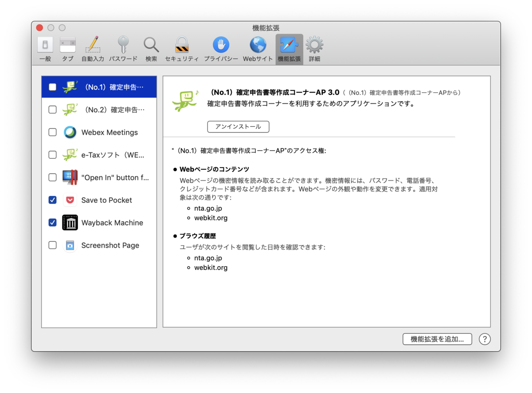
Task: Switch to the 詳細 tab label
Action: pos(314,59)
